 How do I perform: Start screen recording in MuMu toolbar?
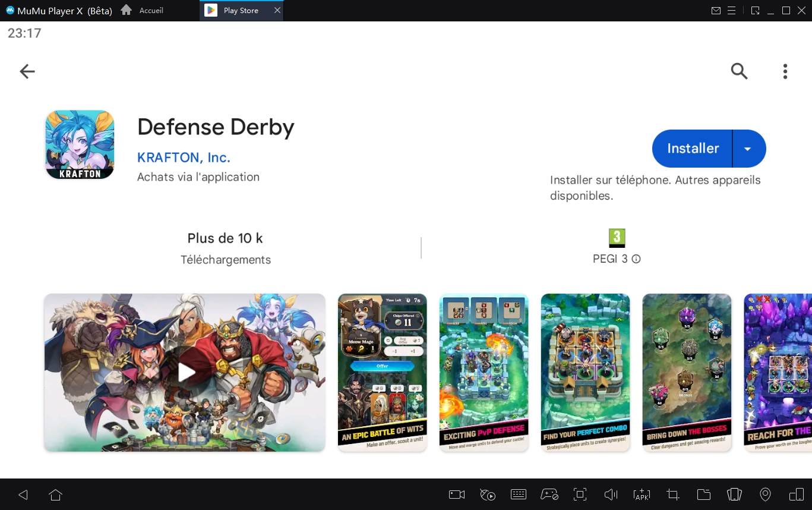click(x=456, y=495)
